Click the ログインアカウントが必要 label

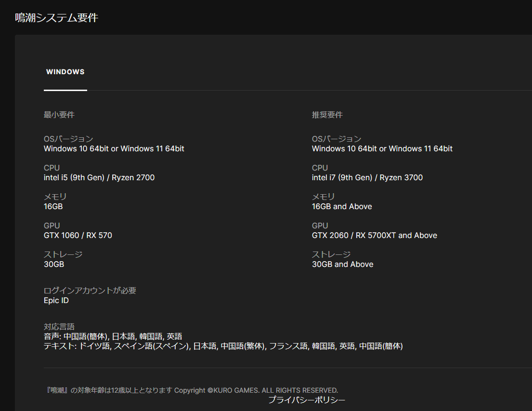coord(90,291)
